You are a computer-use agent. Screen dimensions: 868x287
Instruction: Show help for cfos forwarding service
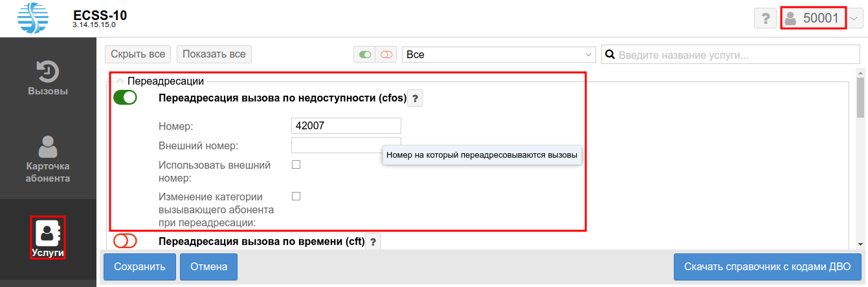click(x=416, y=99)
